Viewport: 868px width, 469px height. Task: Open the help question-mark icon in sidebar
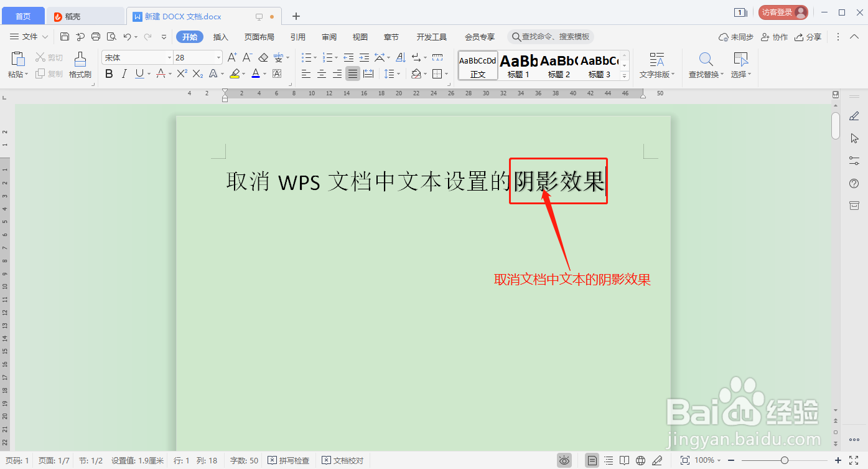click(x=854, y=183)
